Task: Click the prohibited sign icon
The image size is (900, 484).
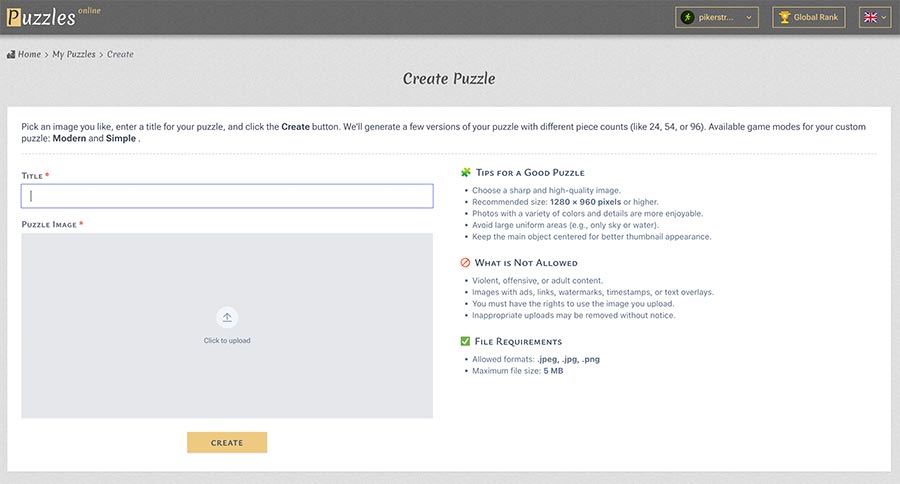Action: pos(465,263)
